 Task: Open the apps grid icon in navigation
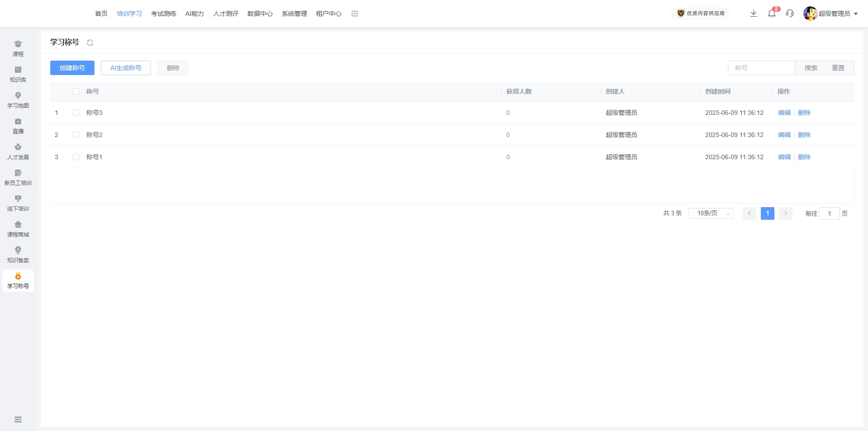click(x=354, y=14)
